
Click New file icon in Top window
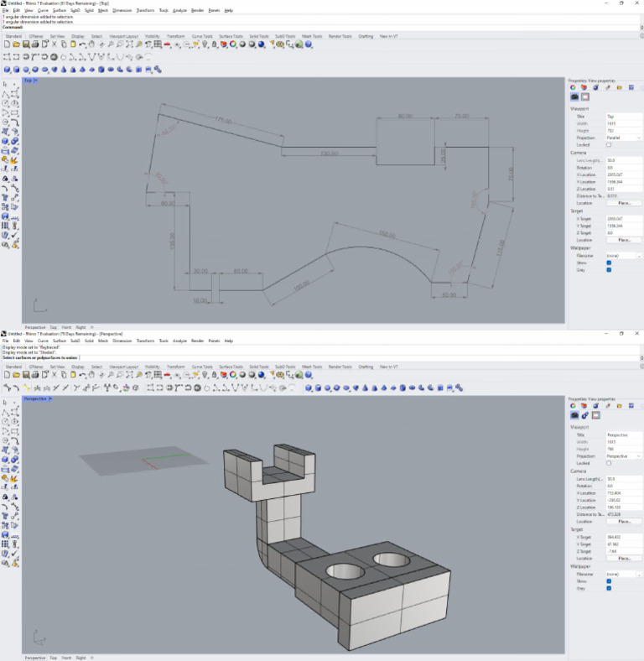click(x=7, y=44)
